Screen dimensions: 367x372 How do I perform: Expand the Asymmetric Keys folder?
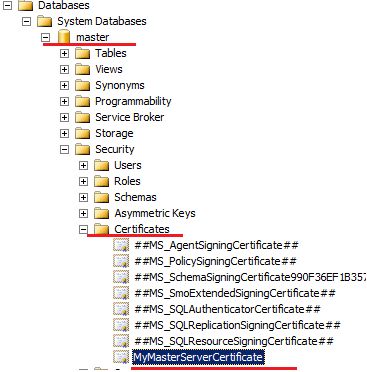(83, 213)
